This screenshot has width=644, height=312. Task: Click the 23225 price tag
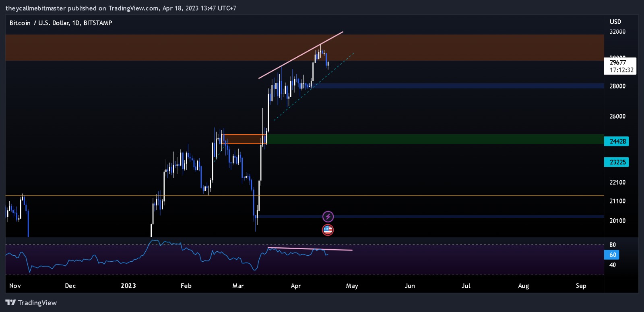[x=617, y=162]
